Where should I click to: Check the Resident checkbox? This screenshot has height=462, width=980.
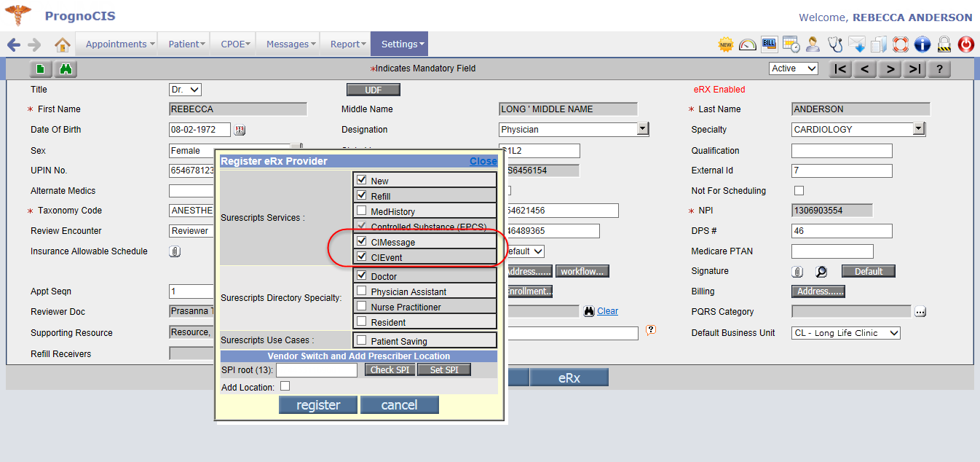point(361,321)
